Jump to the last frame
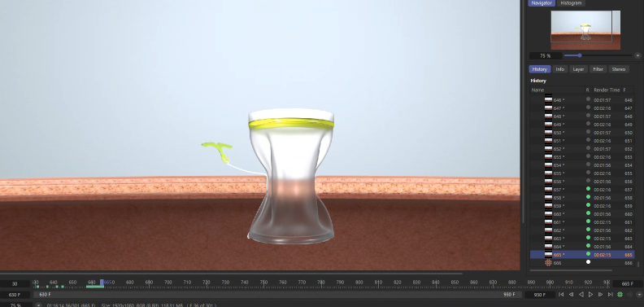This screenshot has width=644, height=307. pos(611,295)
